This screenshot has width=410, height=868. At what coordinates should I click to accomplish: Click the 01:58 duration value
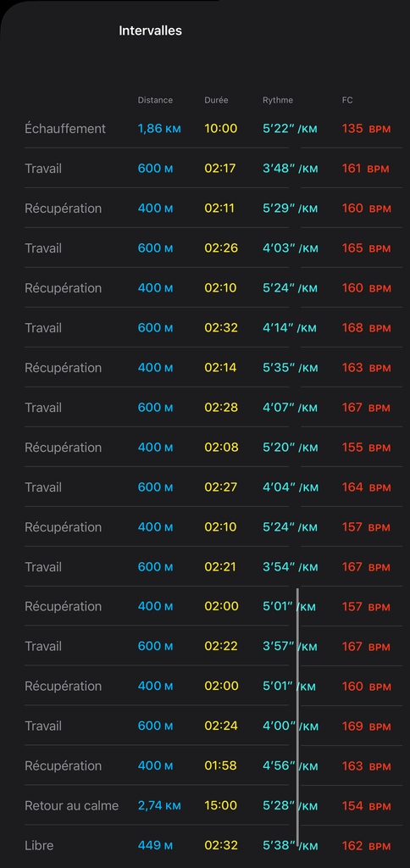point(220,765)
